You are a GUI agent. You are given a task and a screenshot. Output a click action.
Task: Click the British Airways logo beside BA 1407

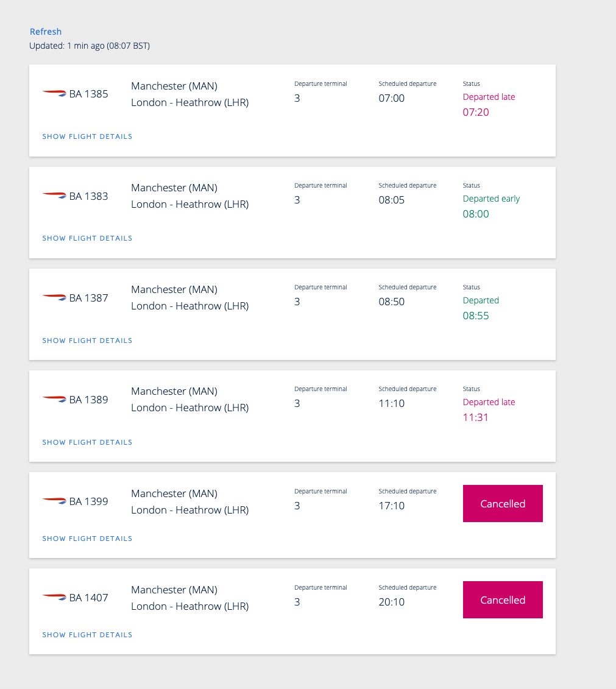click(54, 596)
